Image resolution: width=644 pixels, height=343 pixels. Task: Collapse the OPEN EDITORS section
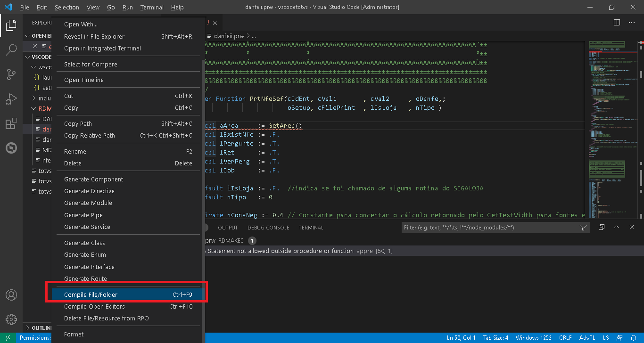tap(27, 35)
